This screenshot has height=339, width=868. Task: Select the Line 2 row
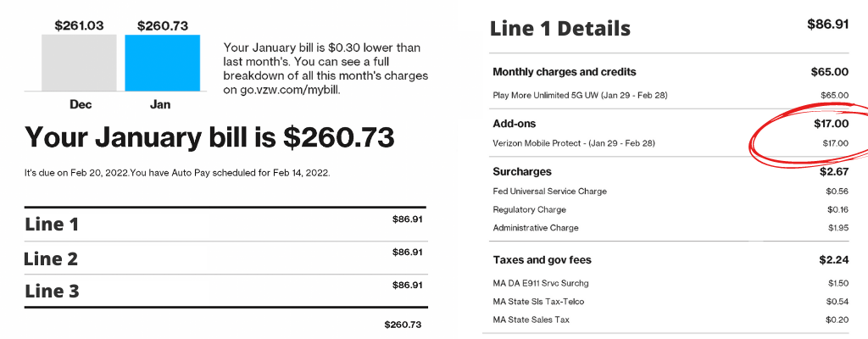pyautogui.click(x=52, y=258)
